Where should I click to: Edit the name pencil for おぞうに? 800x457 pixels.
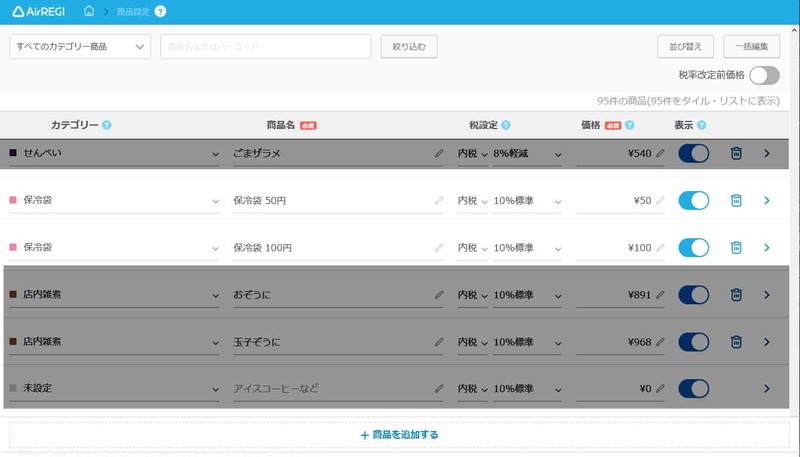pyautogui.click(x=439, y=295)
